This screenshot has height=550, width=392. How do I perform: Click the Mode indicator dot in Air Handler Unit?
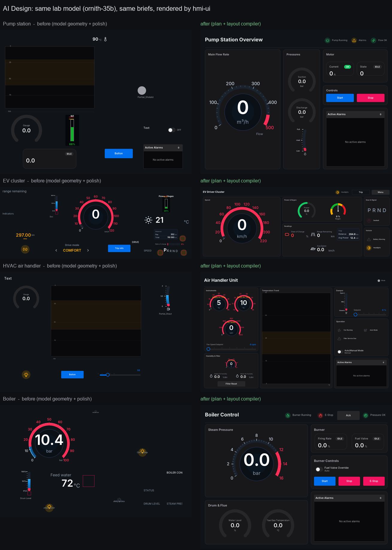point(379,281)
